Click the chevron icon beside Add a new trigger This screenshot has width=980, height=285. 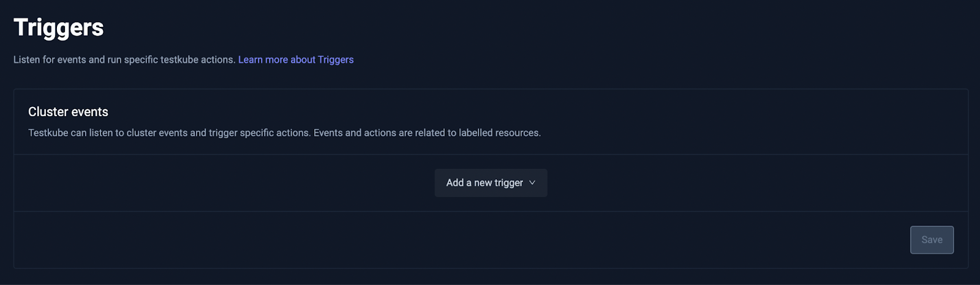point(532,183)
